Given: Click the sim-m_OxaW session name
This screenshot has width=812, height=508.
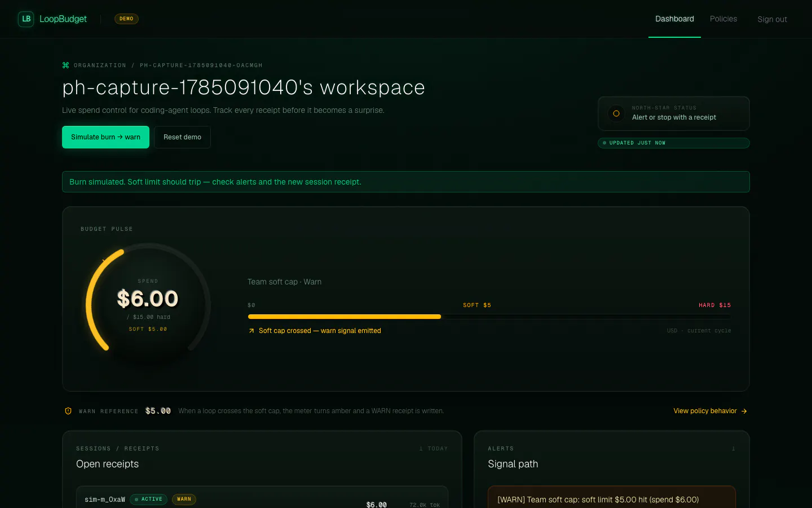Looking at the screenshot, I should coord(105,500).
